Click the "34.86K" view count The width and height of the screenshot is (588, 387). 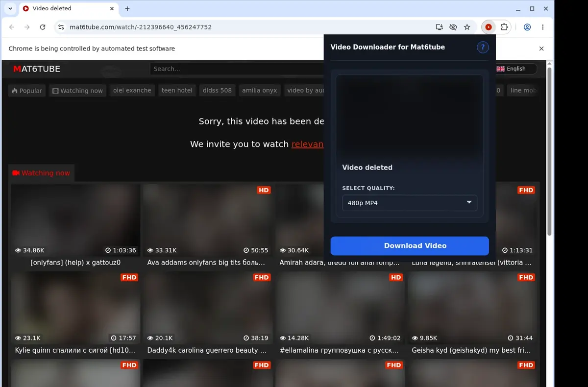pos(30,250)
